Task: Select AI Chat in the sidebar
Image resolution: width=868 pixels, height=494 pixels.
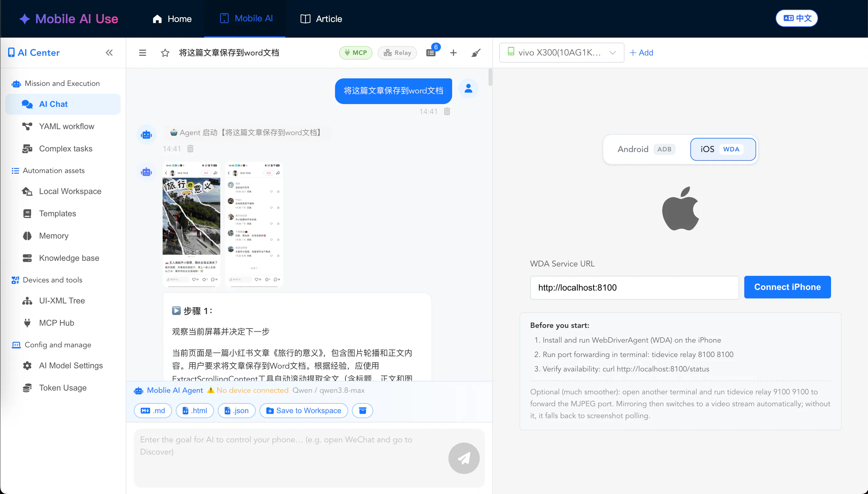Action: (x=63, y=104)
